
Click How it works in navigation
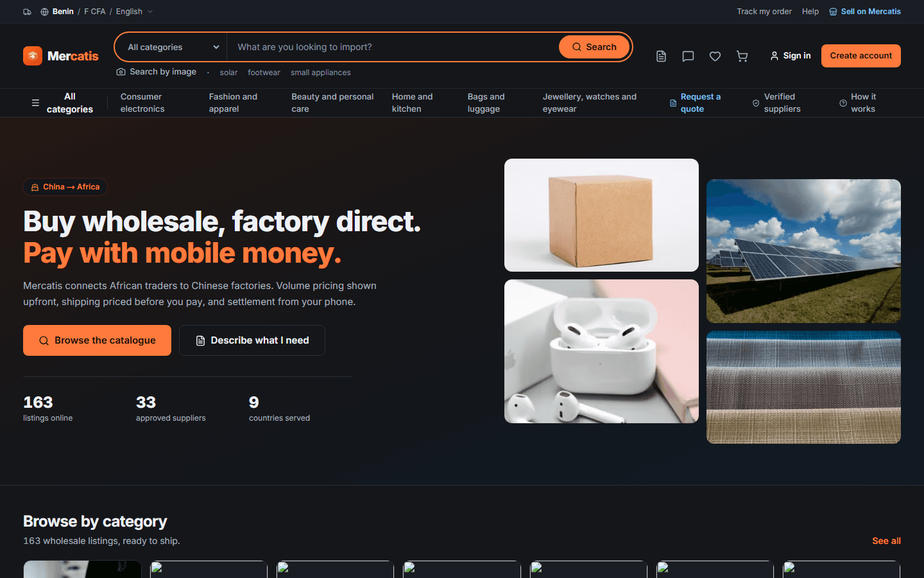(x=858, y=103)
